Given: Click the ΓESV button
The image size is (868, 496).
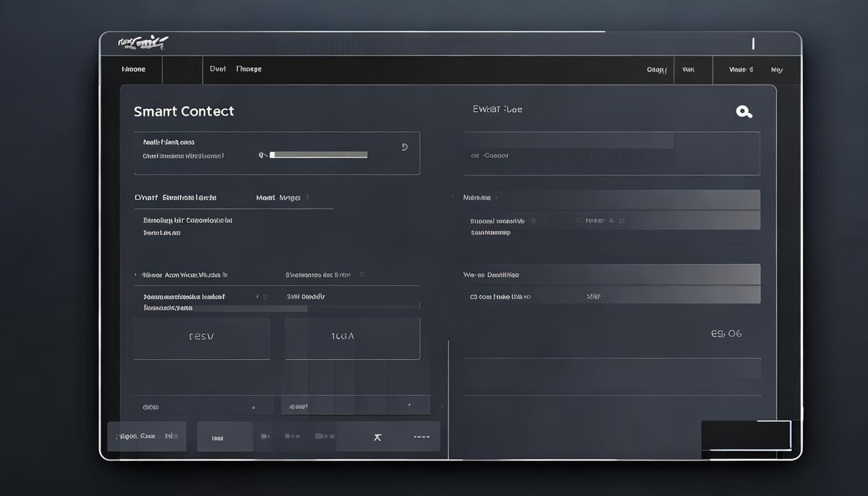Looking at the screenshot, I should [x=202, y=338].
